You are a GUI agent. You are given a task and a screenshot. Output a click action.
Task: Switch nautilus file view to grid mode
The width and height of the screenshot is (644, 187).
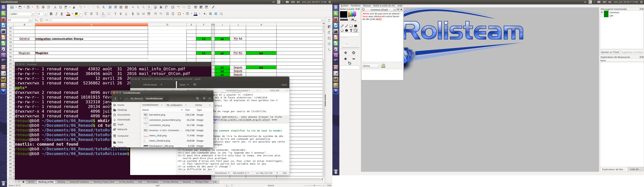pos(210,99)
